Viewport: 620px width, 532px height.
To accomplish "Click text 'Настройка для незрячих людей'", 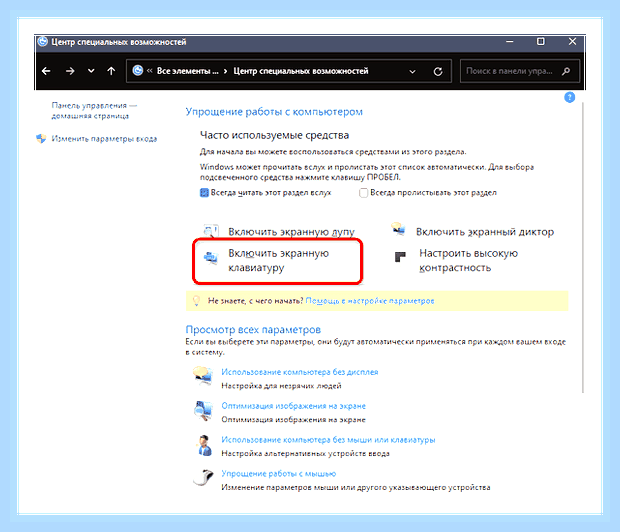I will (281, 386).
